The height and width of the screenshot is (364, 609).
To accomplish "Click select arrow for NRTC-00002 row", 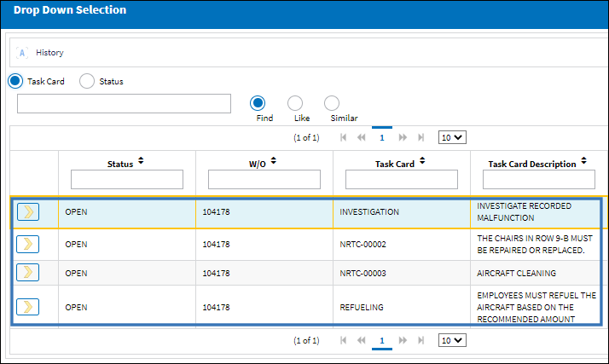I will pos(28,244).
